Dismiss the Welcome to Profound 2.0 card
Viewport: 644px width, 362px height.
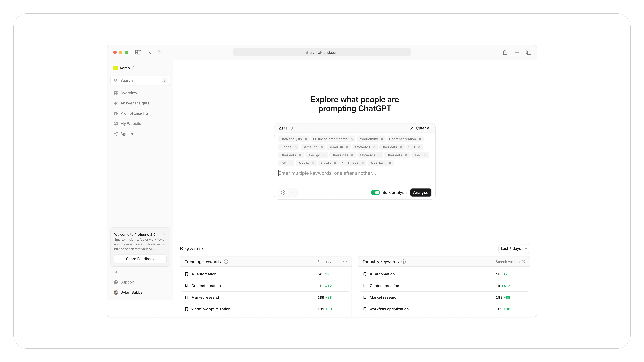tap(164, 234)
